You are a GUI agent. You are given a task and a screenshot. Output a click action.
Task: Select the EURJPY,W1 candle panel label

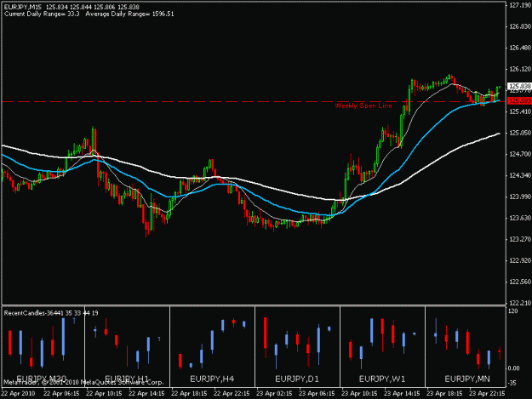click(x=382, y=379)
